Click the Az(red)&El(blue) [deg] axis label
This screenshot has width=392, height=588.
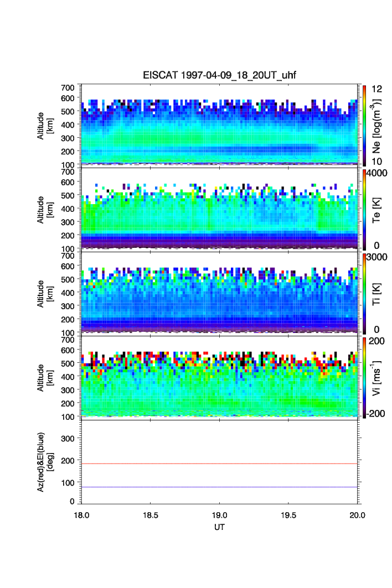45,462
